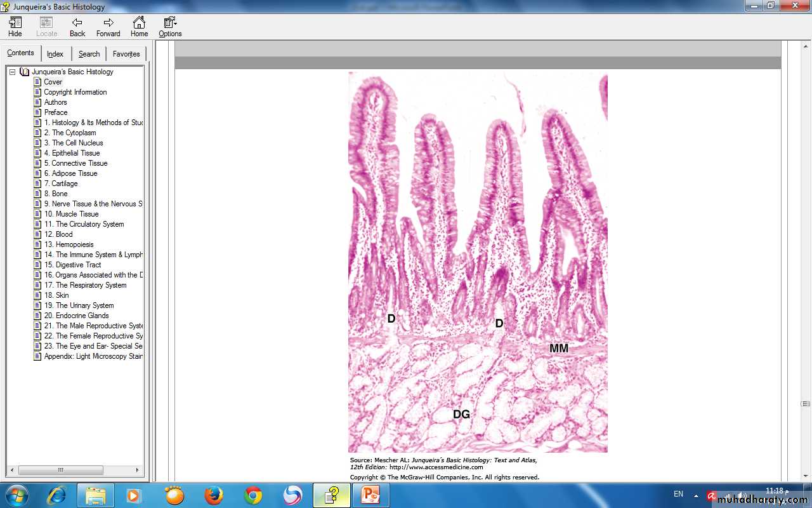812x508 pixels.
Task: Open Internet Explorer from the taskbar
Action: pos(56,495)
